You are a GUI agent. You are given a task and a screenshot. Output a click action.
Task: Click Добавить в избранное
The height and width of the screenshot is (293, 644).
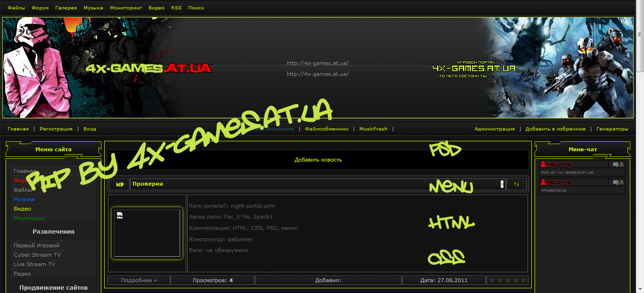click(x=555, y=129)
